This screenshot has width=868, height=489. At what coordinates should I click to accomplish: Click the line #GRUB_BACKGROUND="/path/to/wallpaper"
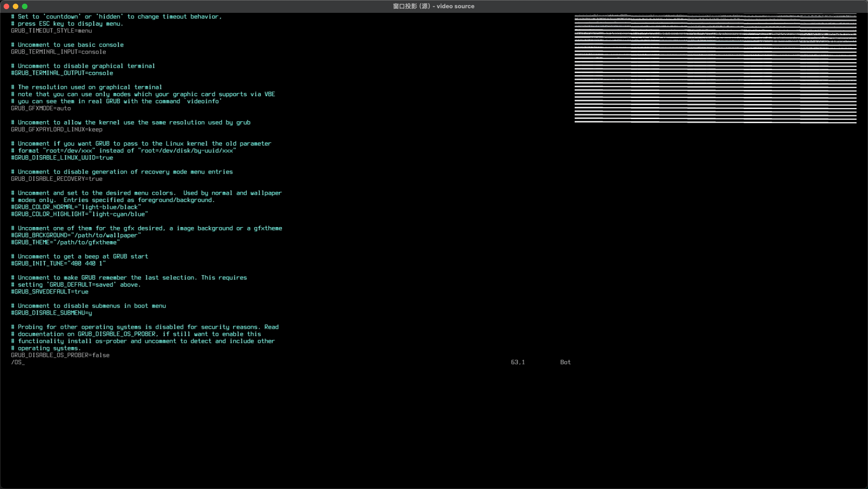[x=76, y=235]
